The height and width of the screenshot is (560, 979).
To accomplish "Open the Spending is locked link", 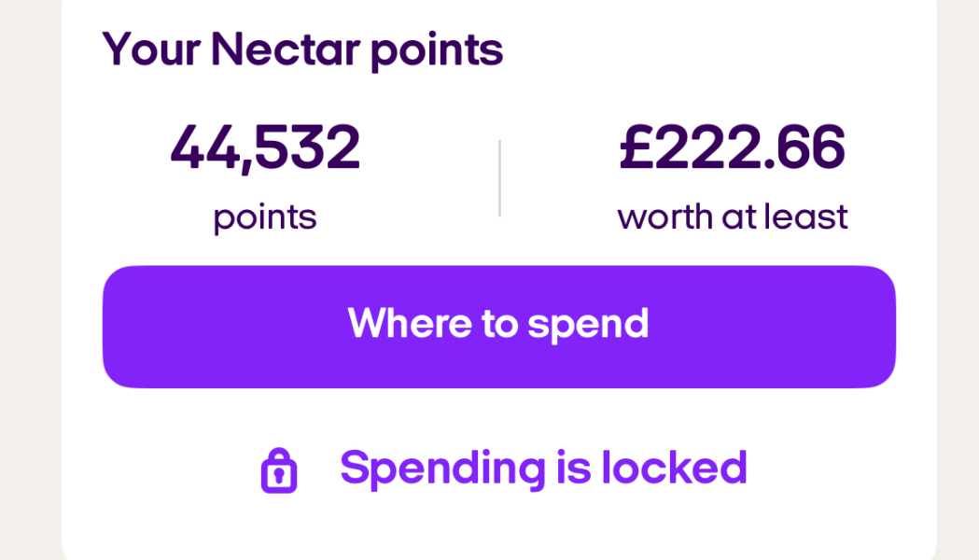I will pyautogui.click(x=543, y=469).
